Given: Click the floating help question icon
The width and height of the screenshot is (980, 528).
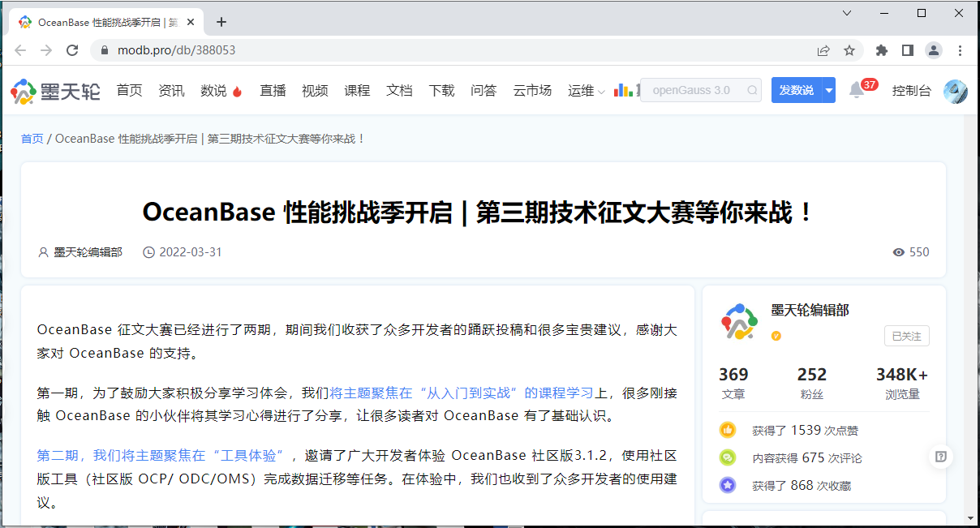Looking at the screenshot, I should pos(940,457).
